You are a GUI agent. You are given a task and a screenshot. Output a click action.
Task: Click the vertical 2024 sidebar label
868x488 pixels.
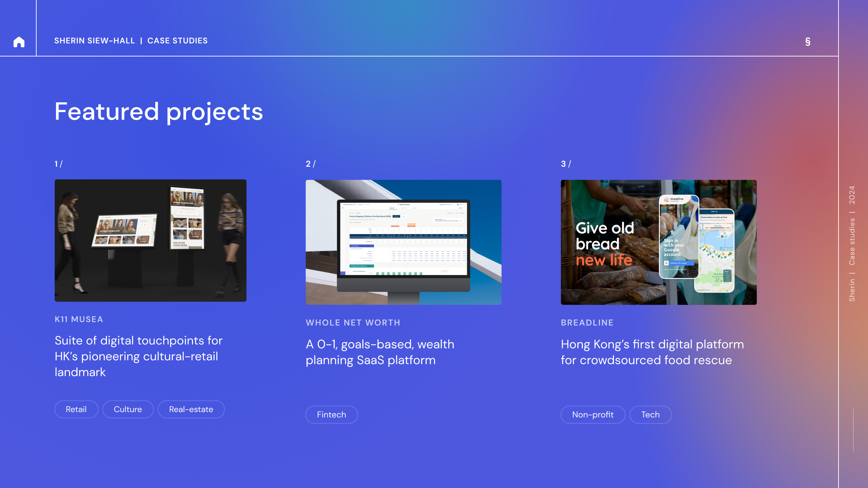pyautogui.click(x=852, y=195)
